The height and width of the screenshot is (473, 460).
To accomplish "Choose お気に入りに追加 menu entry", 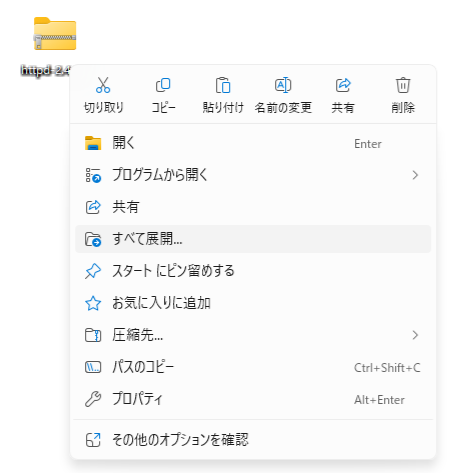I will pyautogui.click(x=253, y=303).
